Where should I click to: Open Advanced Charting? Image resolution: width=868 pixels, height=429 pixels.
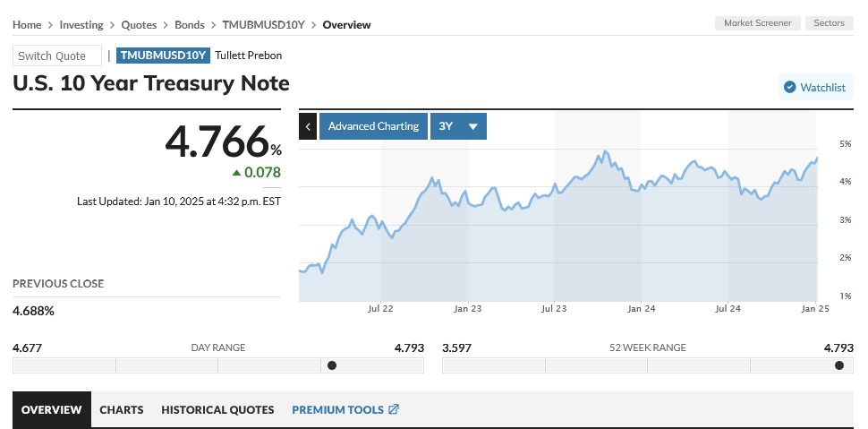373,126
